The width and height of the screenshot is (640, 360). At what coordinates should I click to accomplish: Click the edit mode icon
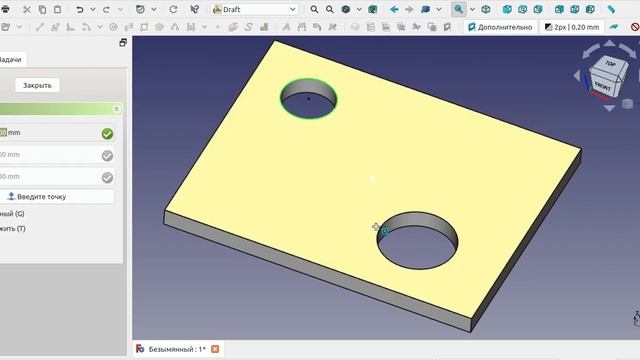coord(140,9)
